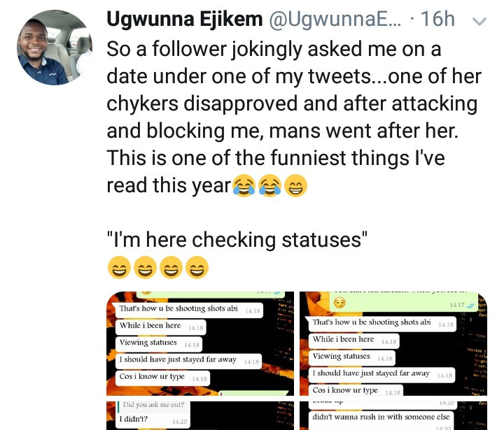The height and width of the screenshot is (430, 504).
Task: Click the grinning emoji ending the 'this year' line
Action: 296,187
